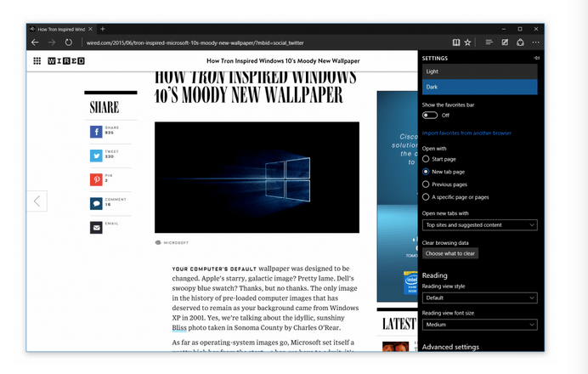Tweet the article via Twitter icon
Viewport: 588px width, 374px height.
pos(96,156)
